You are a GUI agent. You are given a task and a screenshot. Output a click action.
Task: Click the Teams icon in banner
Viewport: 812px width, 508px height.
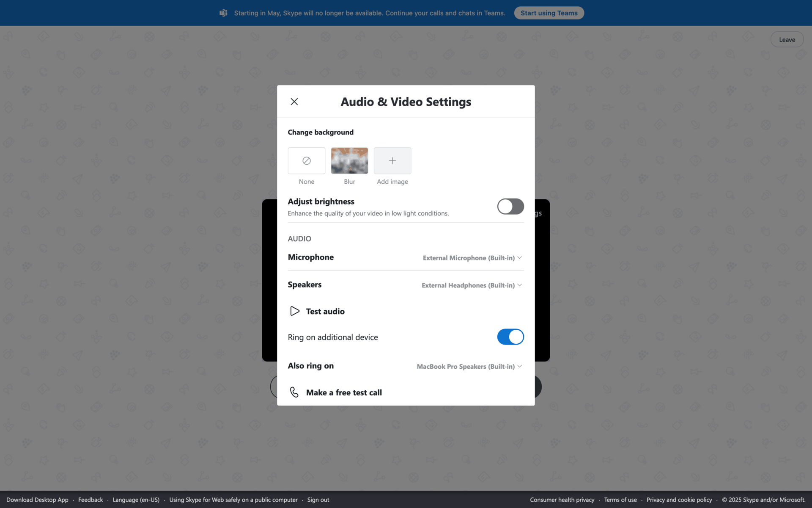pos(223,13)
